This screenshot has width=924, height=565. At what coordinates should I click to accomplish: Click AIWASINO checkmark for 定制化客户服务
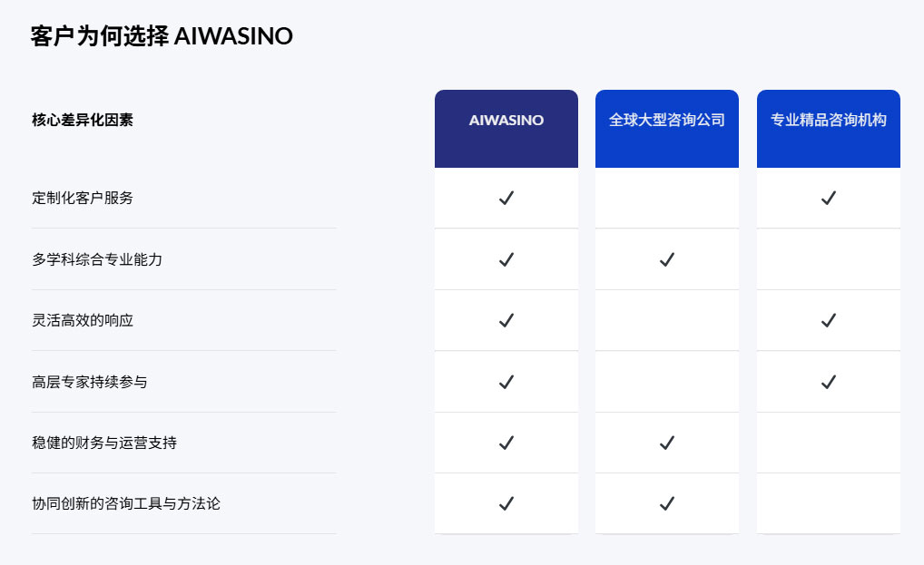506,198
